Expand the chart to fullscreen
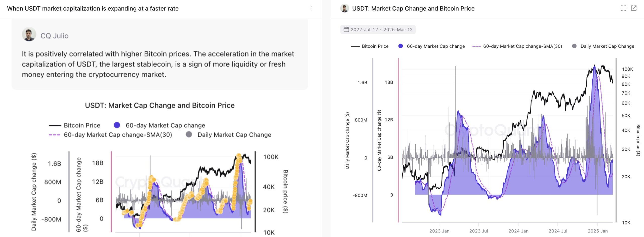Viewport: 644px width, 237px height. (x=623, y=8)
